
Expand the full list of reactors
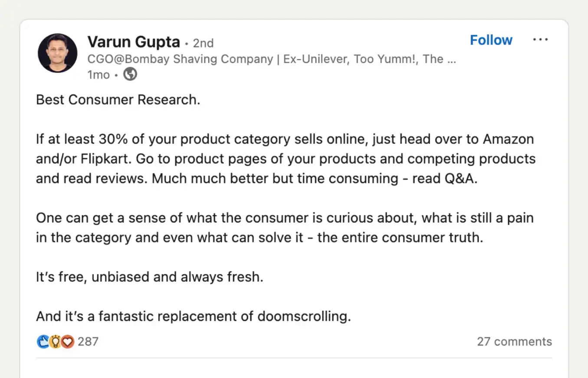88,342
